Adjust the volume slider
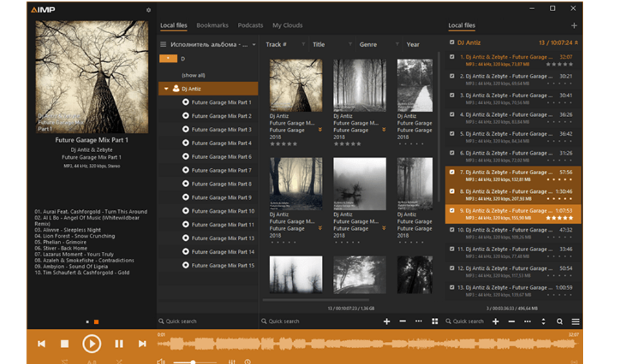619x364 pixels. point(194,362)
